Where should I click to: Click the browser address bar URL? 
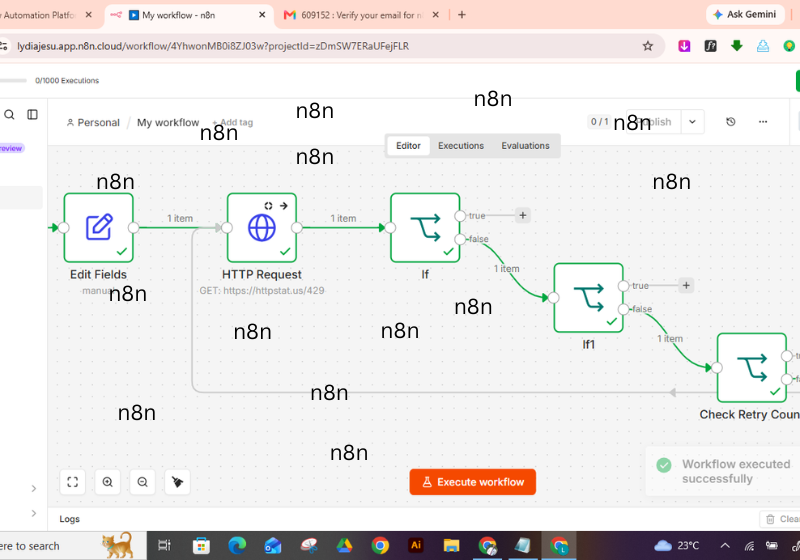(x=213, y=46)
